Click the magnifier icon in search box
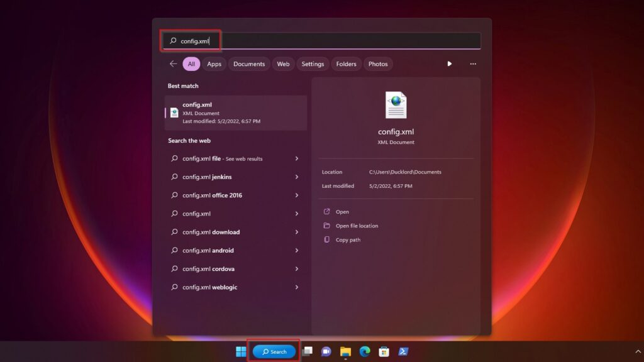644x362 pixels. click(x=174, y=41)
